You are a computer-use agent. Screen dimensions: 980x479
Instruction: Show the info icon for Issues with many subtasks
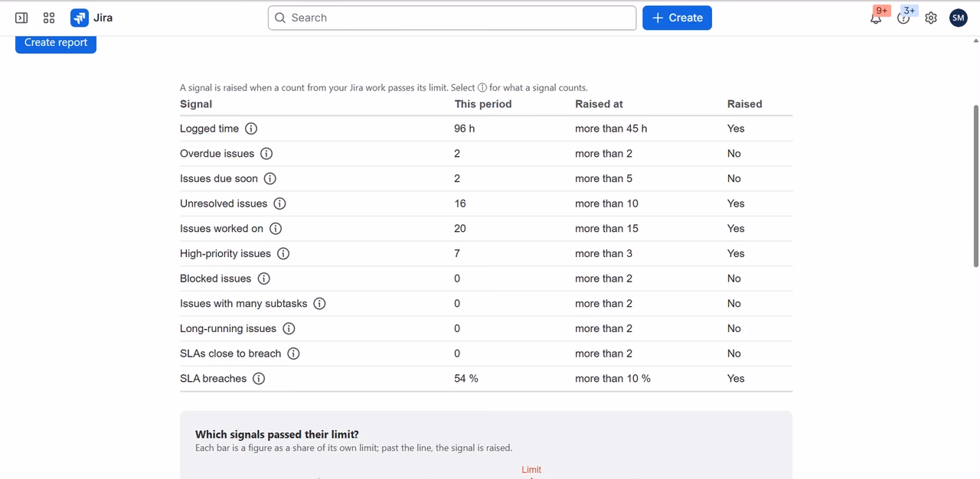click(x=319, y=304)
